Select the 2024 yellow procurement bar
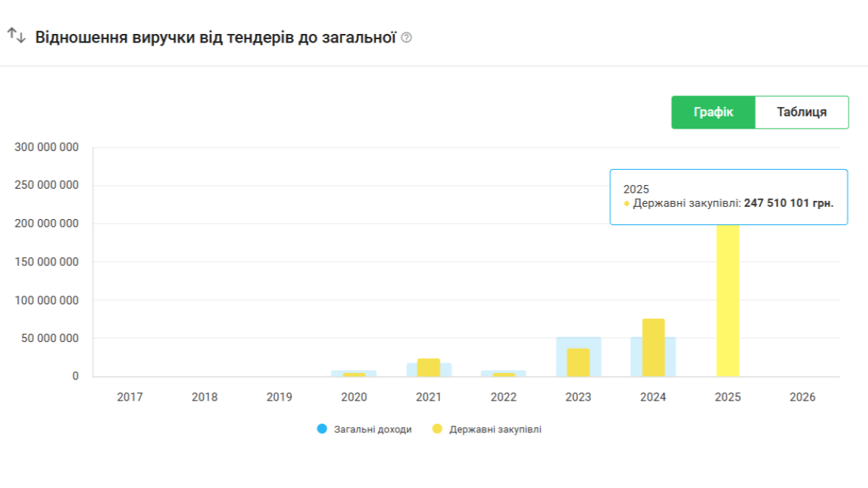 tap(653, 347)
